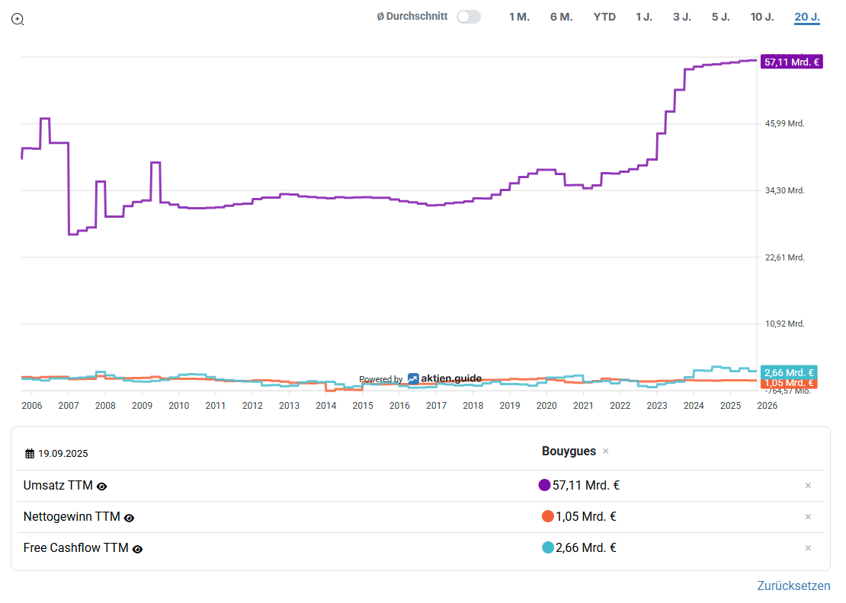
Task: Select the 1 M. time range
Action: [519, 17]
